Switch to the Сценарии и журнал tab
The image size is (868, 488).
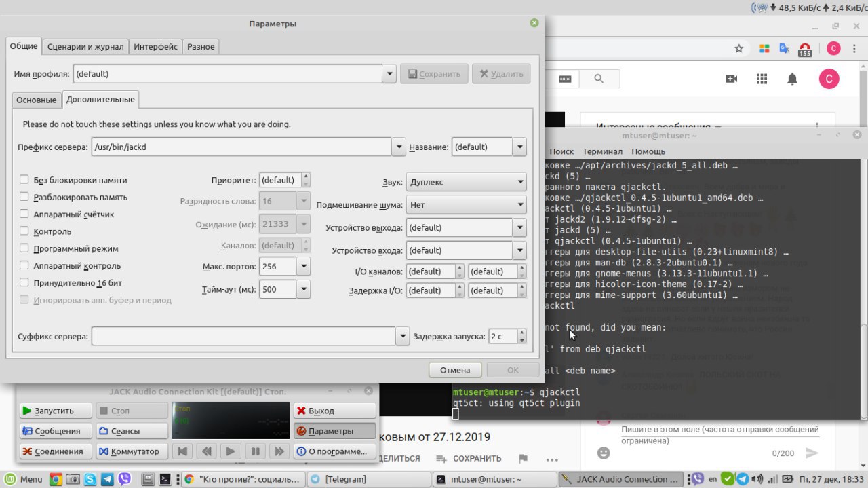85,47
